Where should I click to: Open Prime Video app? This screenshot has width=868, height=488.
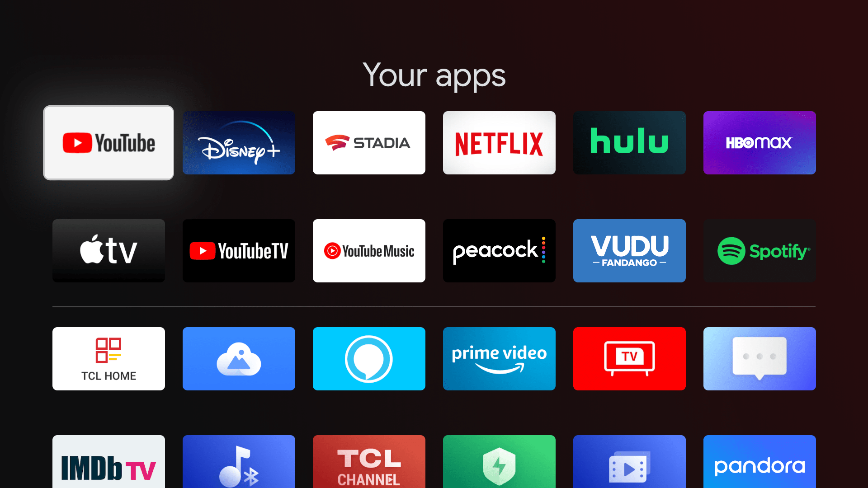pos(500,358)
